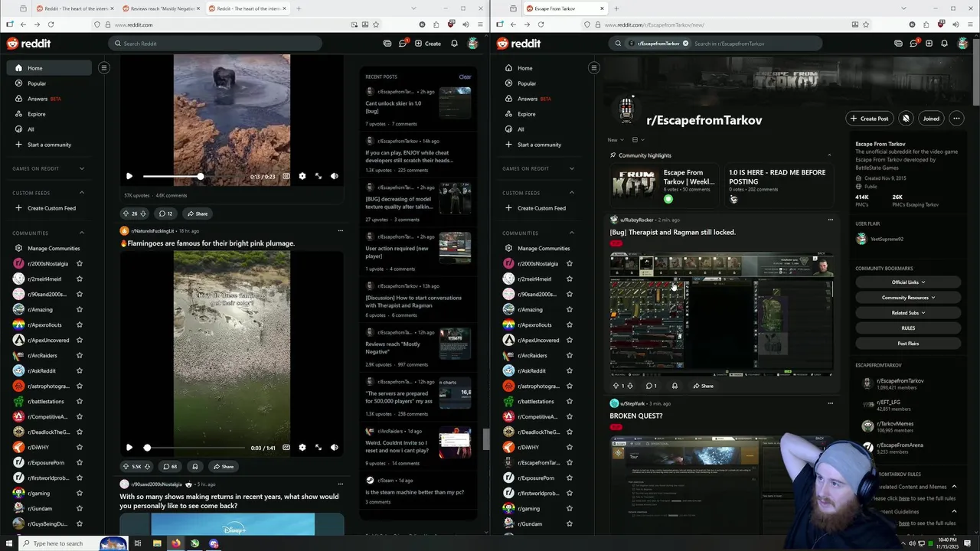Viewport: 980px width, 551px height.
Task: Share the 'Therapist and Ragman still locked' post
Action: coord(703,386)
